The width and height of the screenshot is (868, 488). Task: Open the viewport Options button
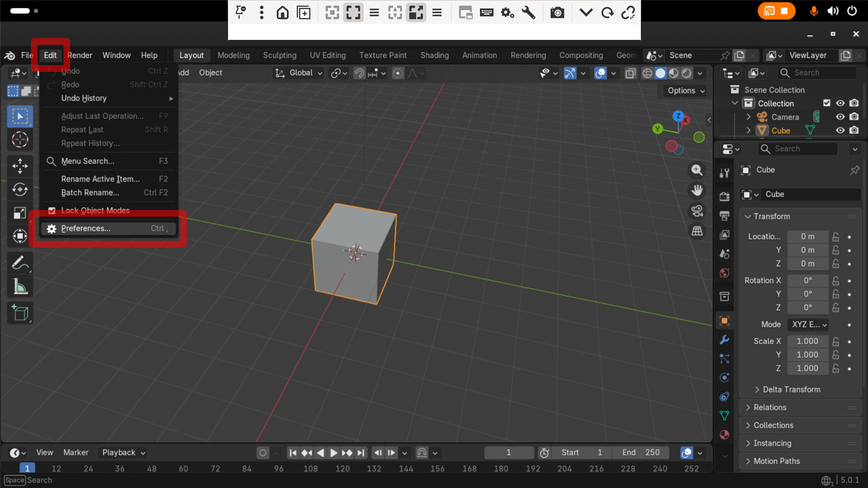(x=686, y=91)
